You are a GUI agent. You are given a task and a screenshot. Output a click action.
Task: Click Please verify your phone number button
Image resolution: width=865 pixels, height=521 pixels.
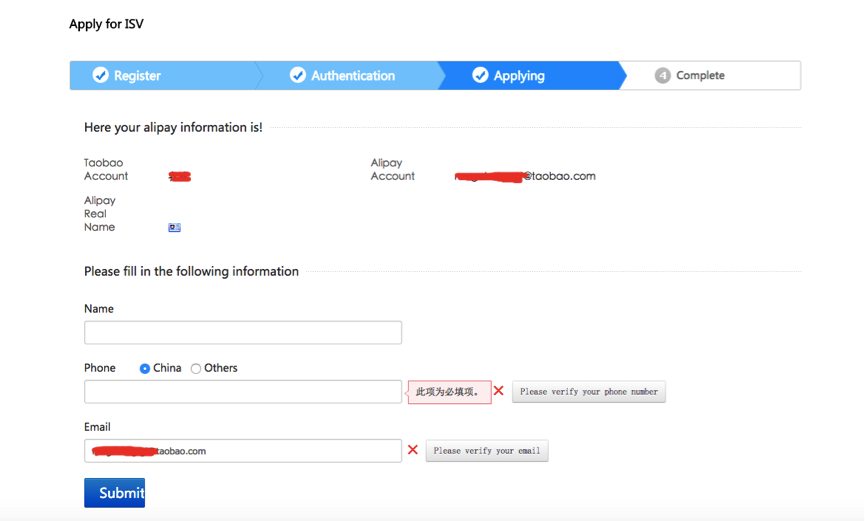[x=589, y=392]
